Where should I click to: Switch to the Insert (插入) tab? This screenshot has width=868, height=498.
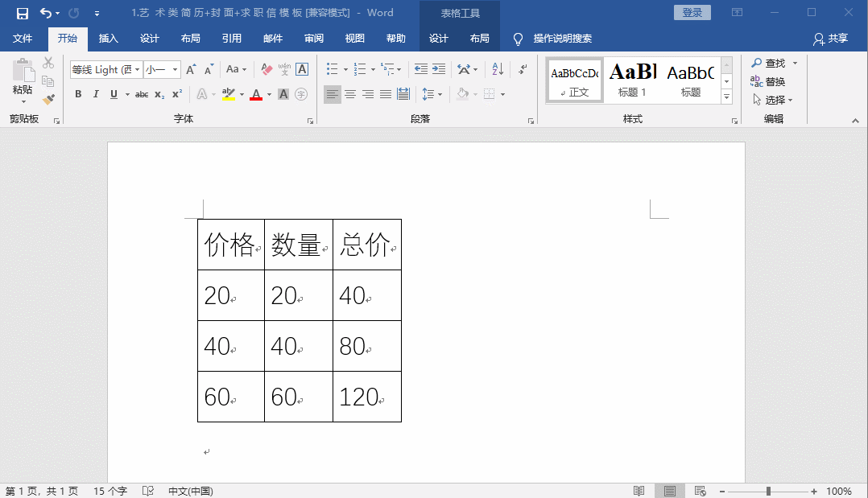[109, 38]
